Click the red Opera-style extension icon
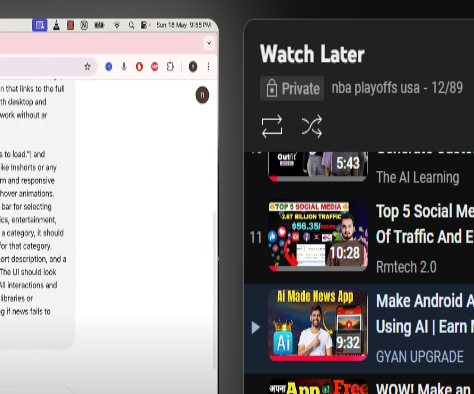Viewport: 474px width, 394px height. (139, 67)
